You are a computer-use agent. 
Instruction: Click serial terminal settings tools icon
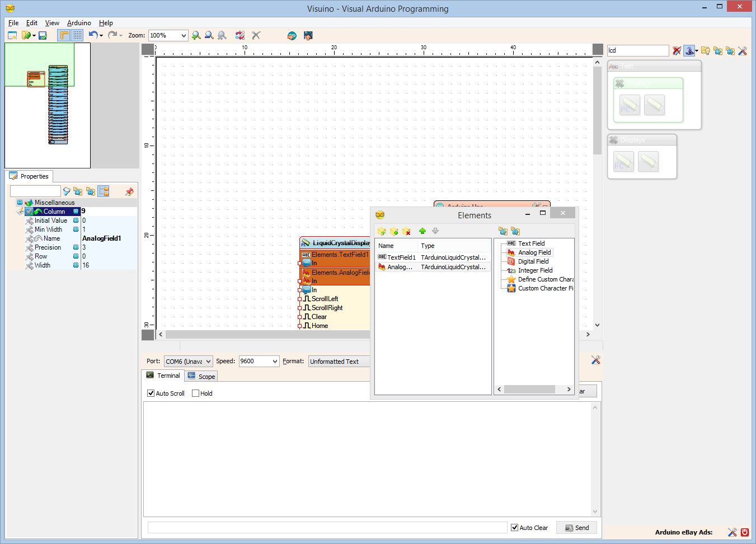(x=595, y=360)
